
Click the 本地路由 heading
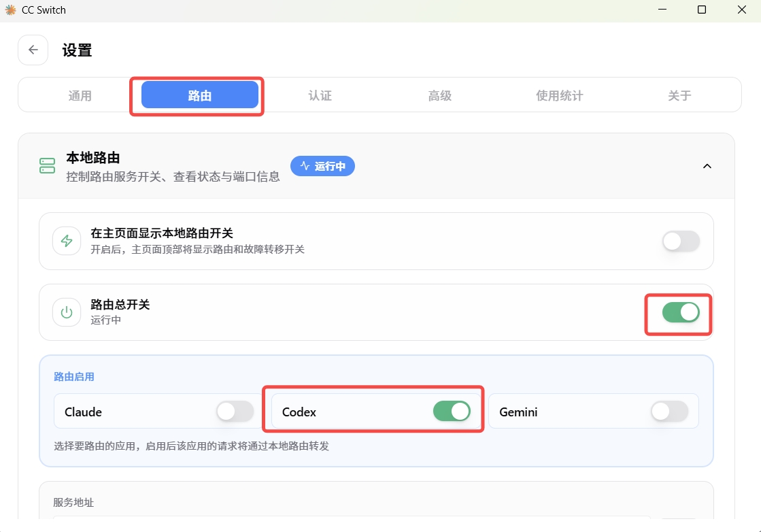pyautogui.click(x=93, y=158)
